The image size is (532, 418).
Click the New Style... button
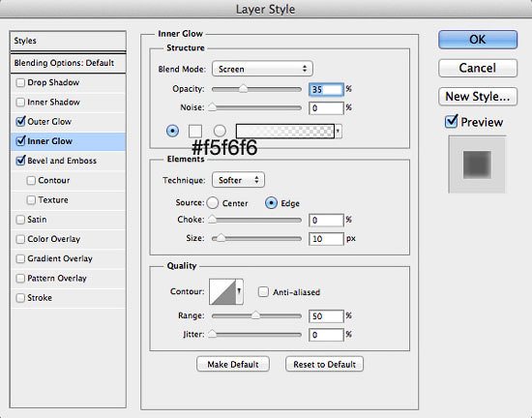tap(478, 97)
